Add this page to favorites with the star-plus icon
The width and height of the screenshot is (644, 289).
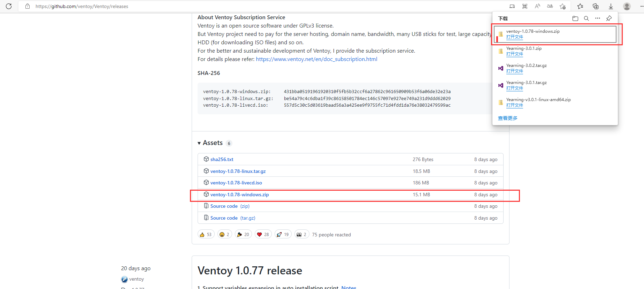(562, 6)
